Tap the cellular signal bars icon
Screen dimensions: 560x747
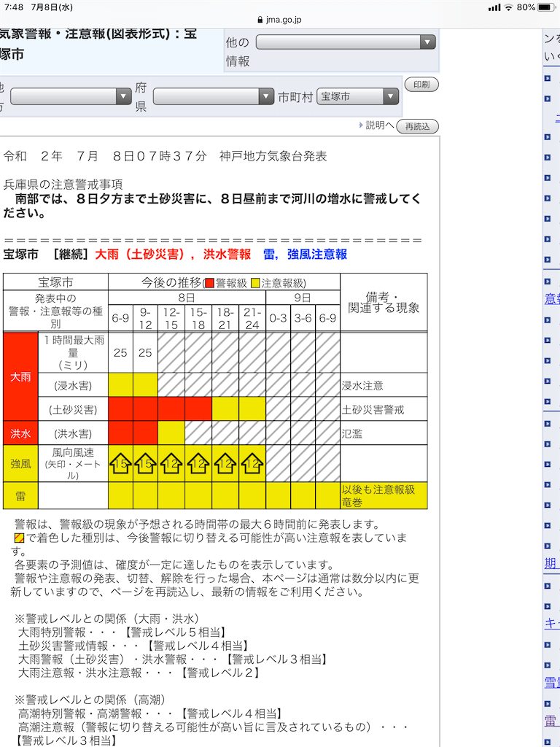tap(494, 7)
